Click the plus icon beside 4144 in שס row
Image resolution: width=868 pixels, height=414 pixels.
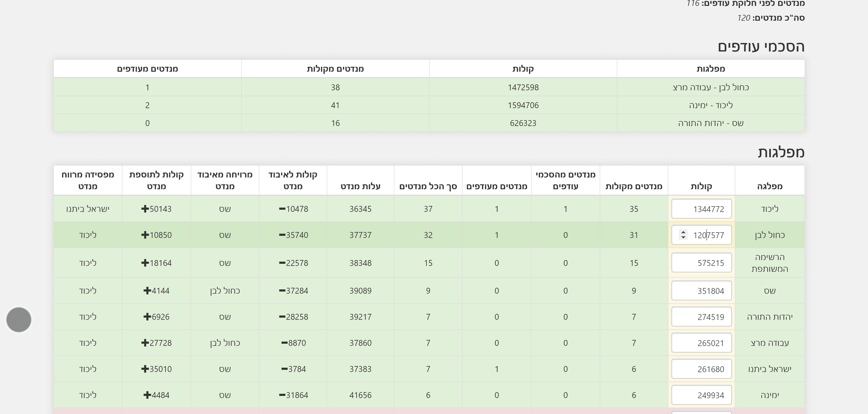(x=147, y=291)
